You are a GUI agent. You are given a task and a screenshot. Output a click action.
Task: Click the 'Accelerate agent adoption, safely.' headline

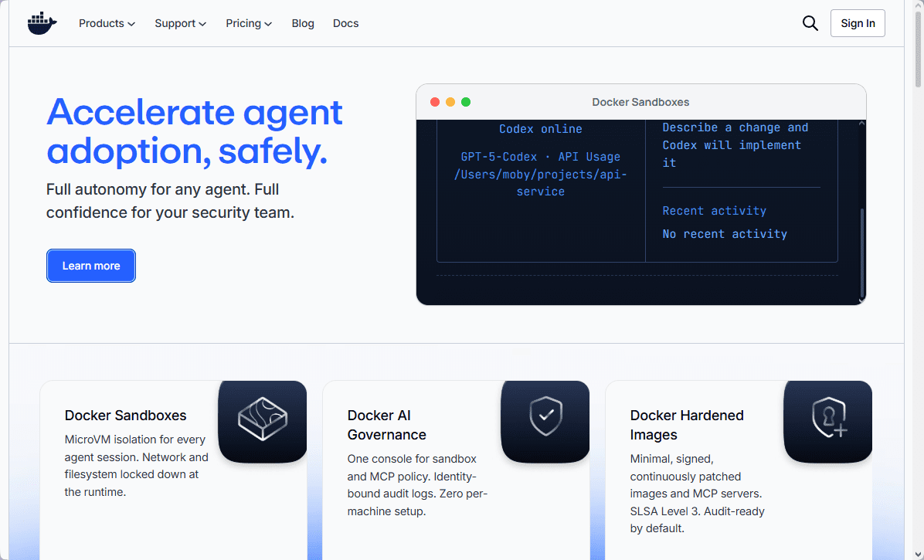(x=195, y=131)
